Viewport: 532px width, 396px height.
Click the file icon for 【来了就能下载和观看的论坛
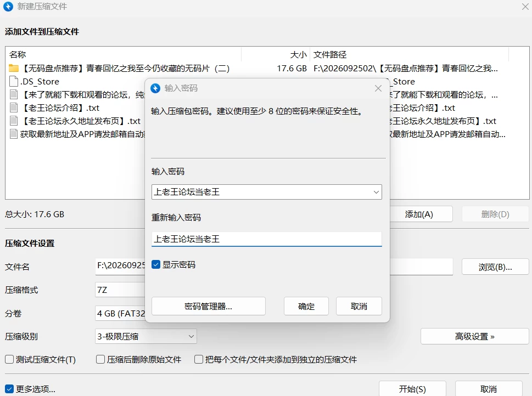pyautogui.click(x=14, y=94)
